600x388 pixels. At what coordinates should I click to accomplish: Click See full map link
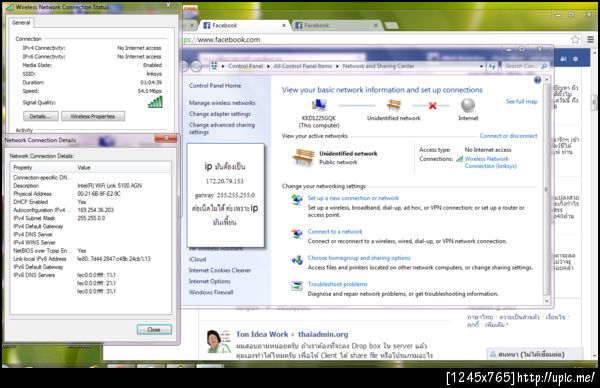click(522, 101)
